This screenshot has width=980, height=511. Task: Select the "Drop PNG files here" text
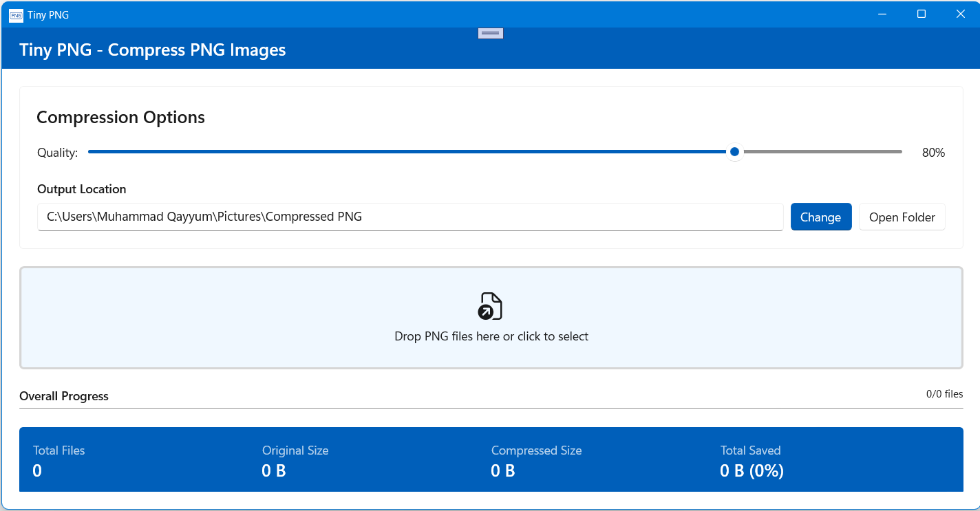point(491,336)
